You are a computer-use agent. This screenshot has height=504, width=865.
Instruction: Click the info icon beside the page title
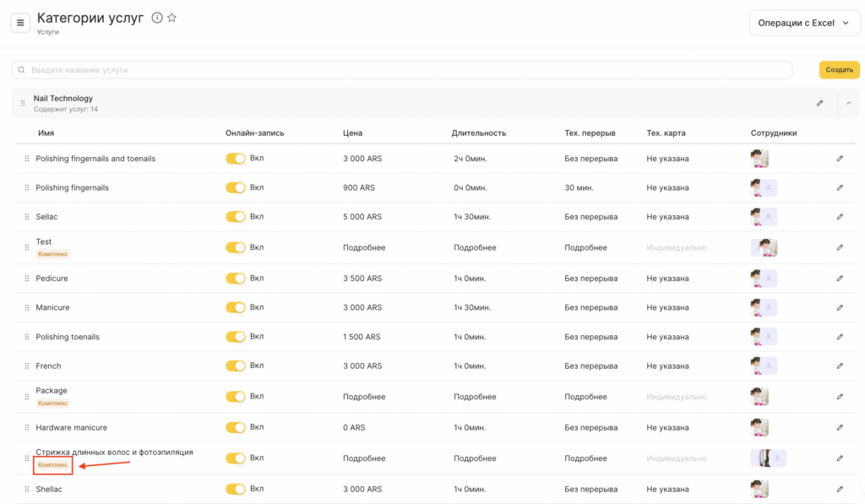pyautogui.click(x=157, y=18)
